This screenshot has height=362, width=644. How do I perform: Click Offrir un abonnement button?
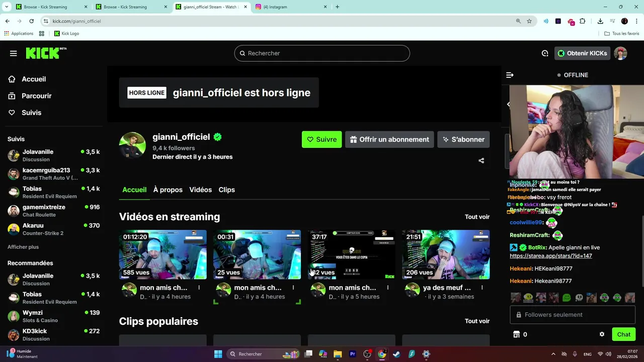coord(389,139)
